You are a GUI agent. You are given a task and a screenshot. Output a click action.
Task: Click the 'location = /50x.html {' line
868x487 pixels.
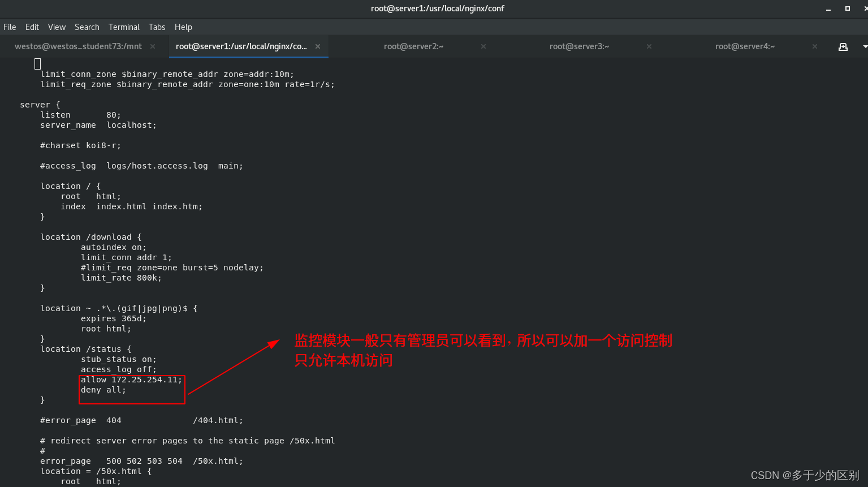click(96, 471)
